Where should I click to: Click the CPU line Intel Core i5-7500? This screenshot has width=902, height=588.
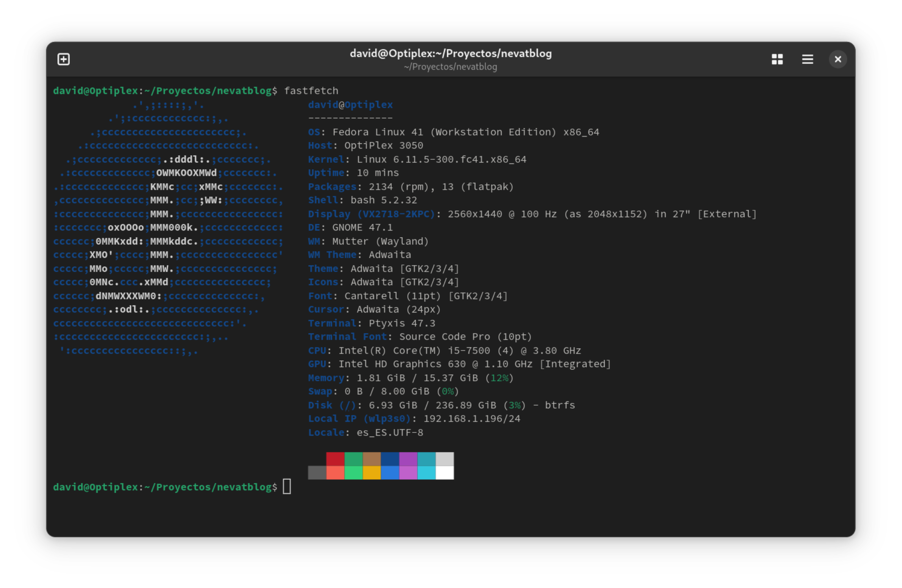(x=445, y=351)
